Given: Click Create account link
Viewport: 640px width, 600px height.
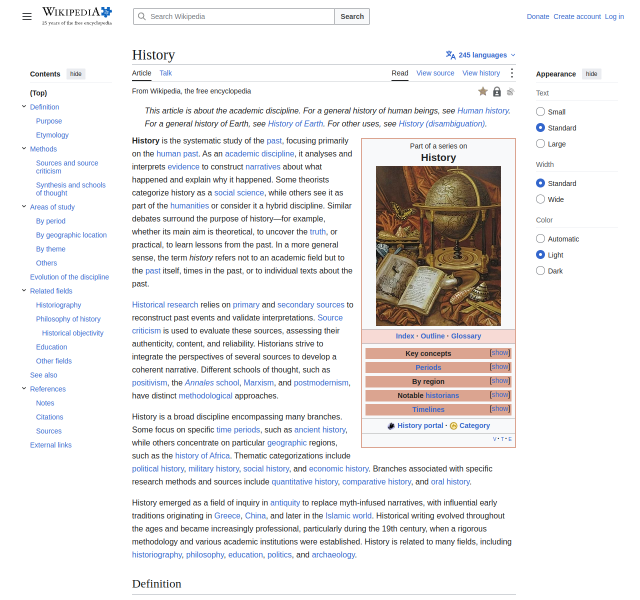Looking at the screenshot, I should click(x=577, y=16).
